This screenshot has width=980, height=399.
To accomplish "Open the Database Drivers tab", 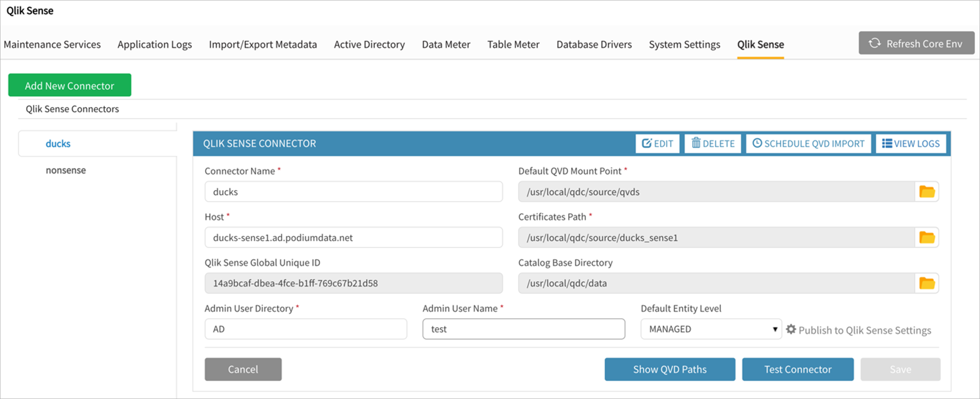I will click(594, 44).
